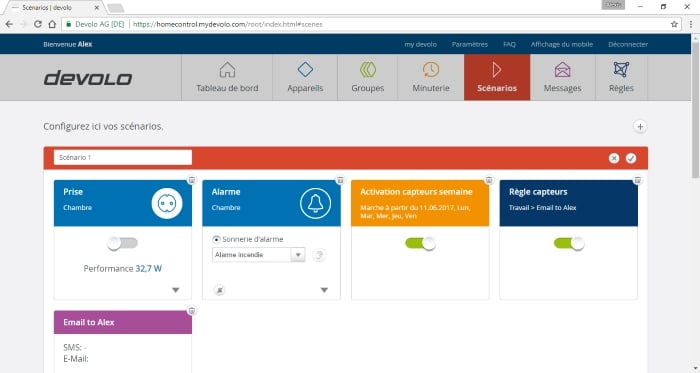Open the FAQ link
700x373 pixels.
(x=509, y=44)
